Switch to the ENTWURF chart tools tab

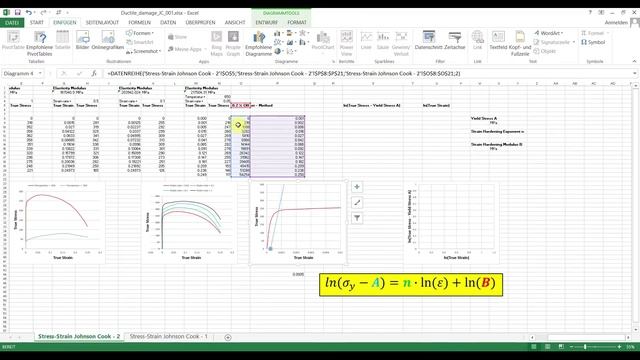click(267, 22)
